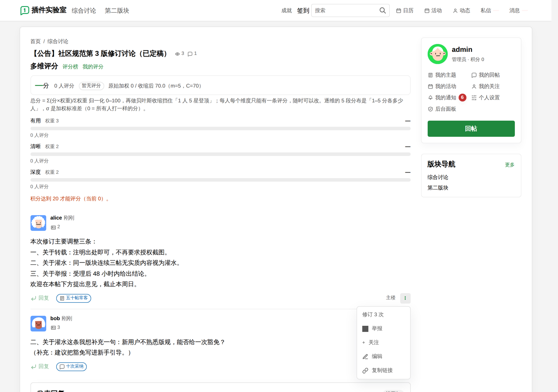Click alice's username
The width and height of the screenshot is (558, 392).
tap(56, 218)
